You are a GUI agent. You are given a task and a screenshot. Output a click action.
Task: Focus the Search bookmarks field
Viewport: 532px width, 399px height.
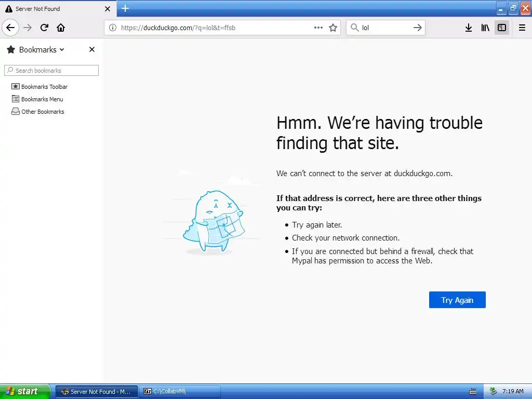[51, 70]
